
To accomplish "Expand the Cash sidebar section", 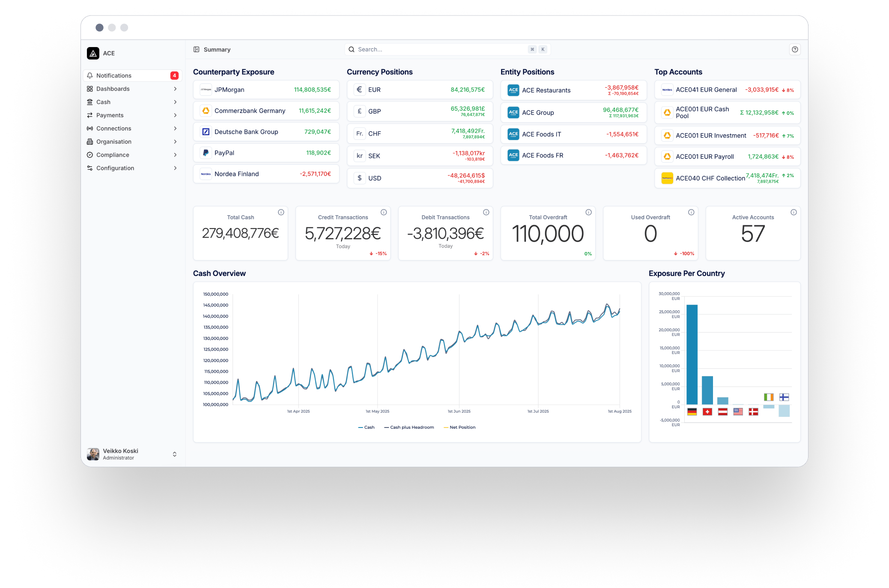I will pyautogui.click(x=176, y=102).
